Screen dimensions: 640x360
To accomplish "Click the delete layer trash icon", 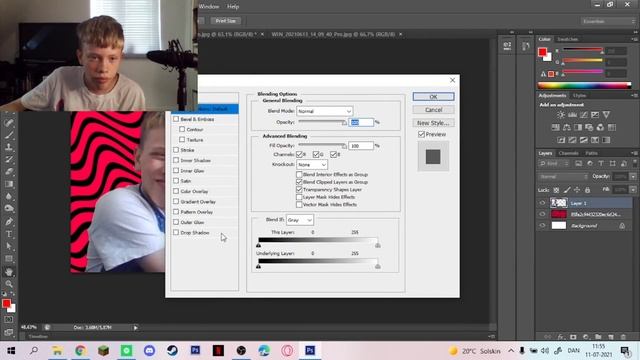I will pos(623,337).
